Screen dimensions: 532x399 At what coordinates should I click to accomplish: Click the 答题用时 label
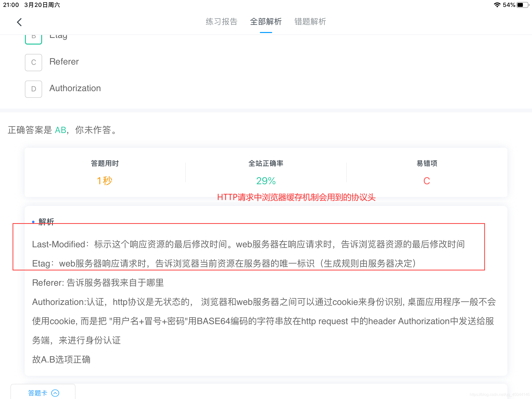pyautogui.click(x=105, y=163)
